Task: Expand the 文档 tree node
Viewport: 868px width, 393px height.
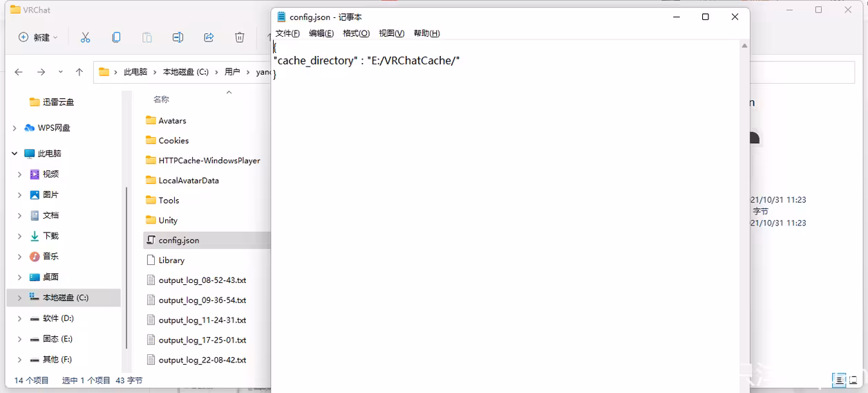Action: pos(19,215)
